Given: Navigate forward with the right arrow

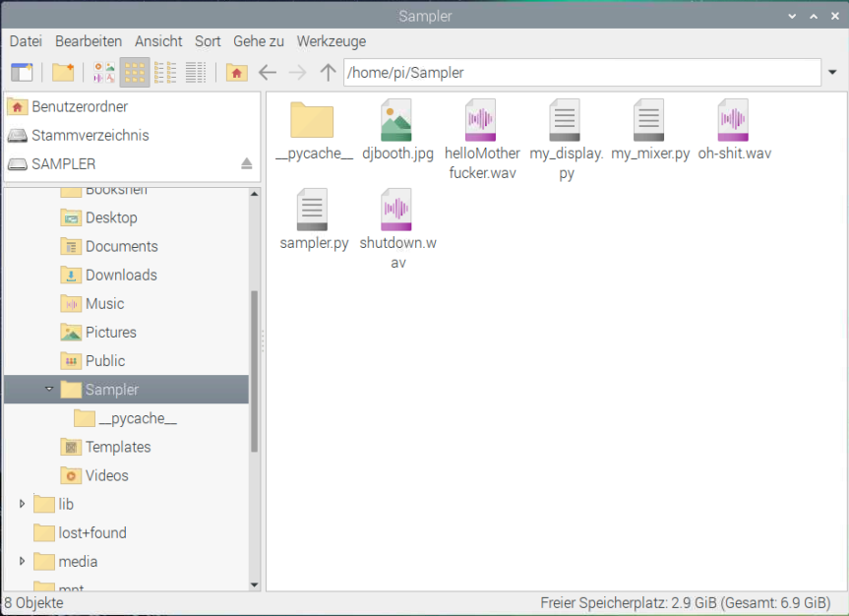Looking at the screenshot, I should tap(297, 72).
